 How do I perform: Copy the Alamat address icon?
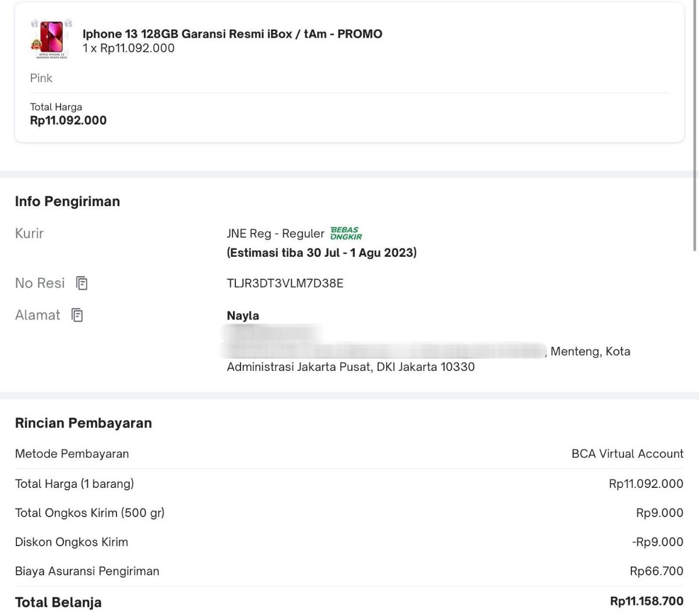coord(77,315)
